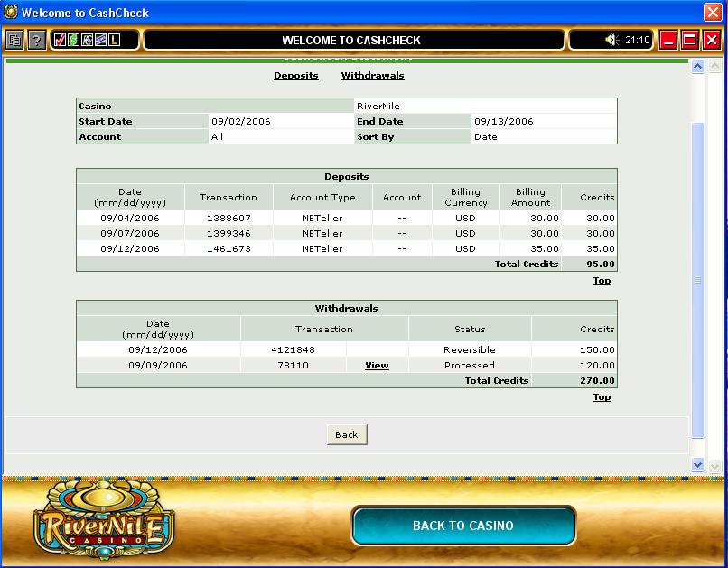Click the Account value All
The width and height of the screenshot is (728, 568).
[x=217, y=137]
